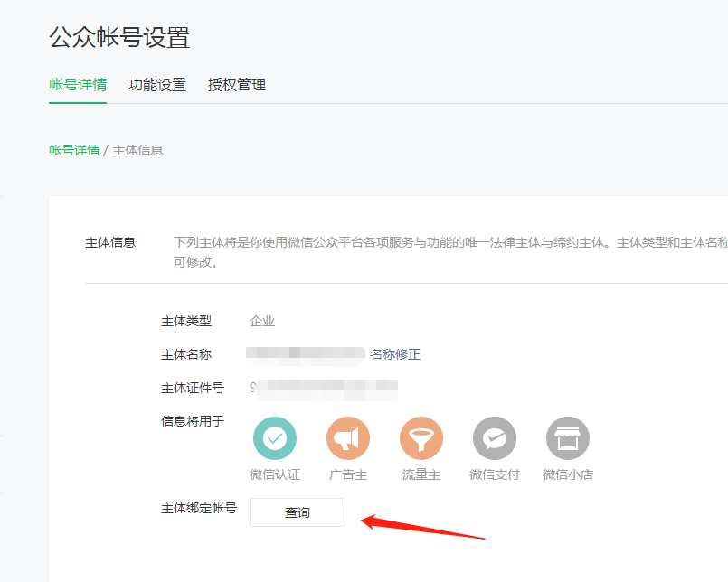Click the grey 微信小店 shop icon

[x=568, y=439]
